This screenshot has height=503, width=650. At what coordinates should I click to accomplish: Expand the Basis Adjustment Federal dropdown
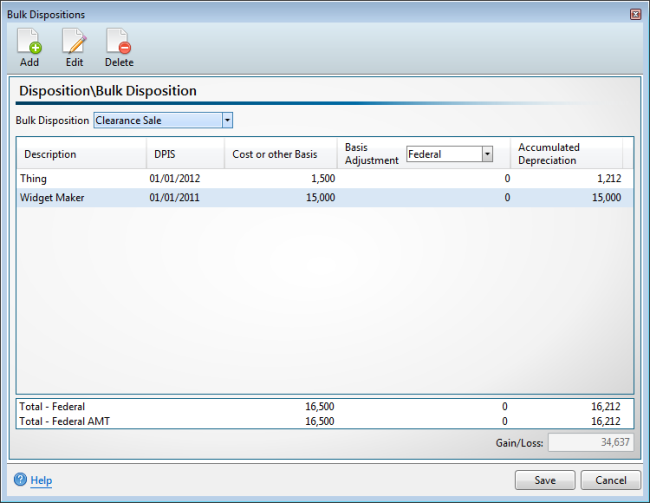coord(487,154)
